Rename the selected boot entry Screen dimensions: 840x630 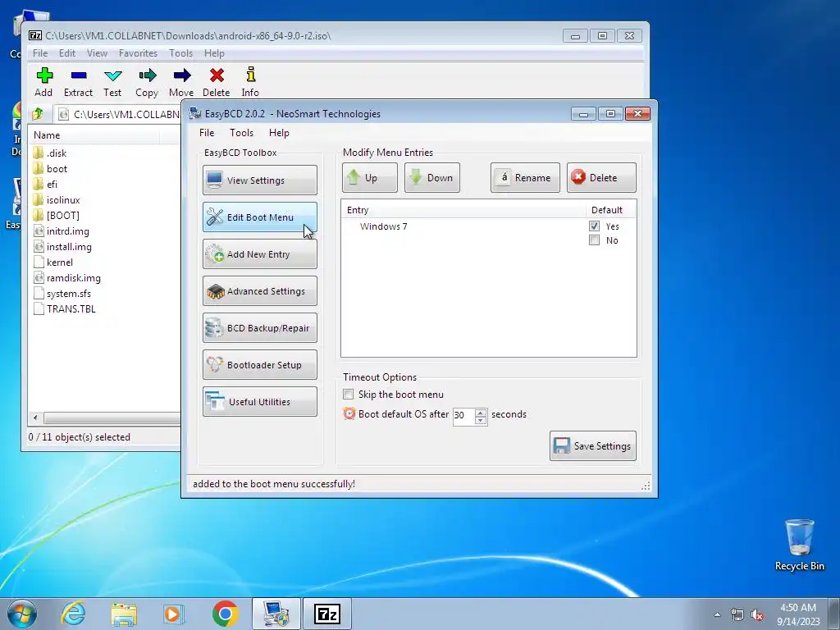525,178
